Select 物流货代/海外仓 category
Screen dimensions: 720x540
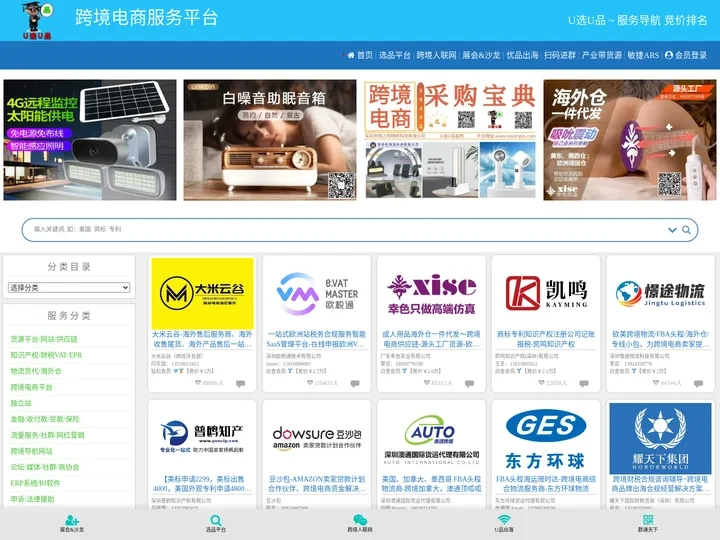(x=36, y=371)
